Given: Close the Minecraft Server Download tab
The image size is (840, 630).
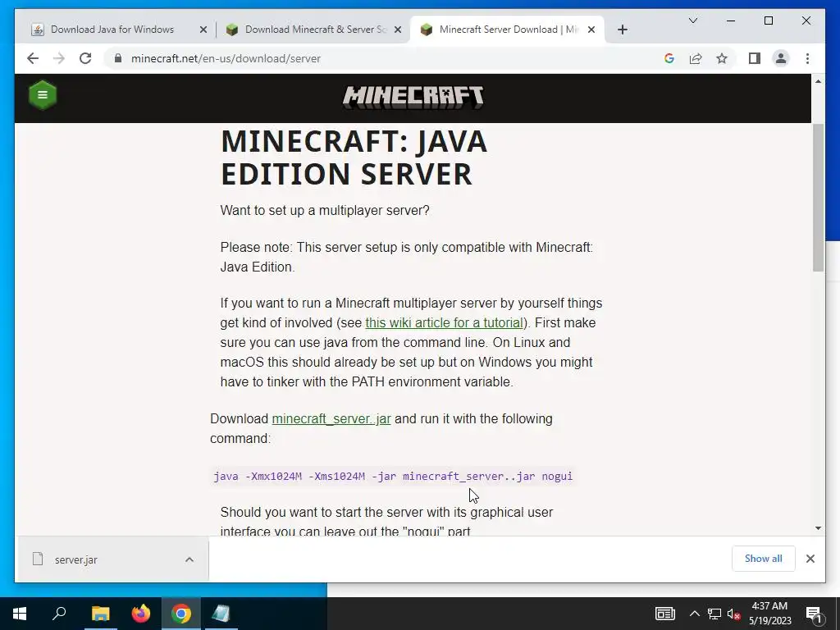Looking at the screenshot, I should pos(591,30).
